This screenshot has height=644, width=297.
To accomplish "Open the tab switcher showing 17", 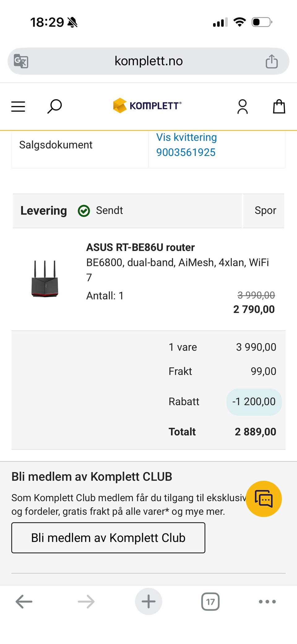I will click(210, 601).
